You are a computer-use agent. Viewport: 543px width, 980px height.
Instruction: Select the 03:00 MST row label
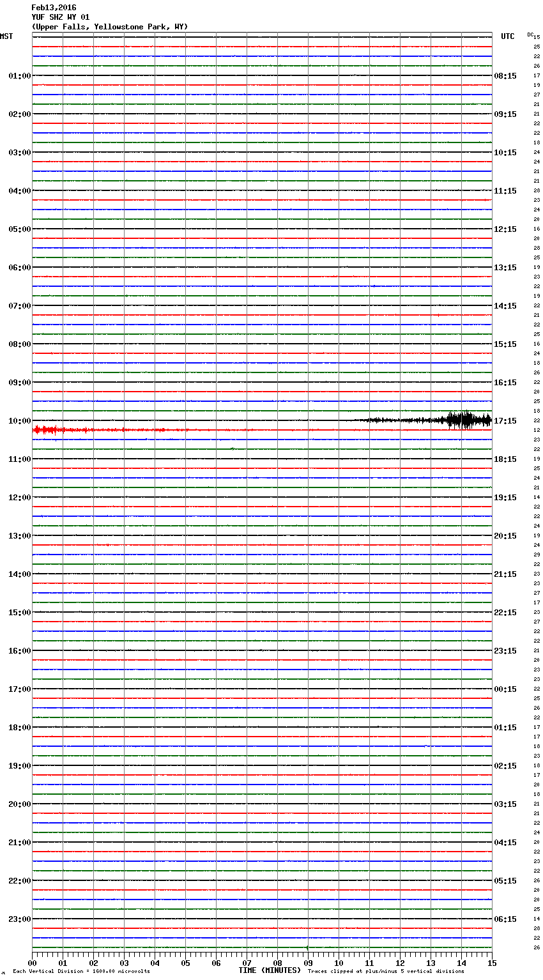20,153
